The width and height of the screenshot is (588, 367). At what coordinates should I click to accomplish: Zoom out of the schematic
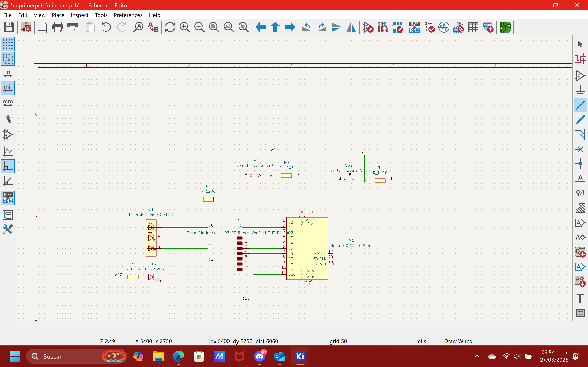(x=199, y=27)
